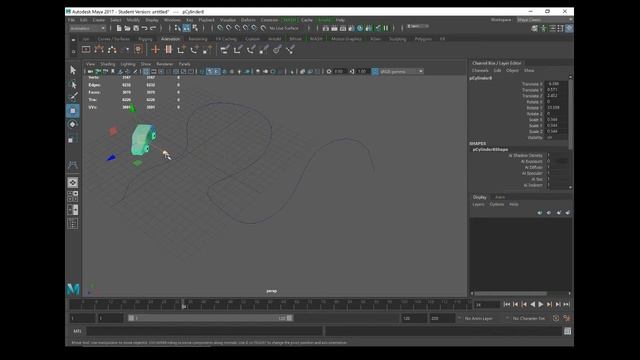This screenshot has height=360, width=640.
Task: Apply Point constraint from shelf
Action: click(x=238, y=49)
